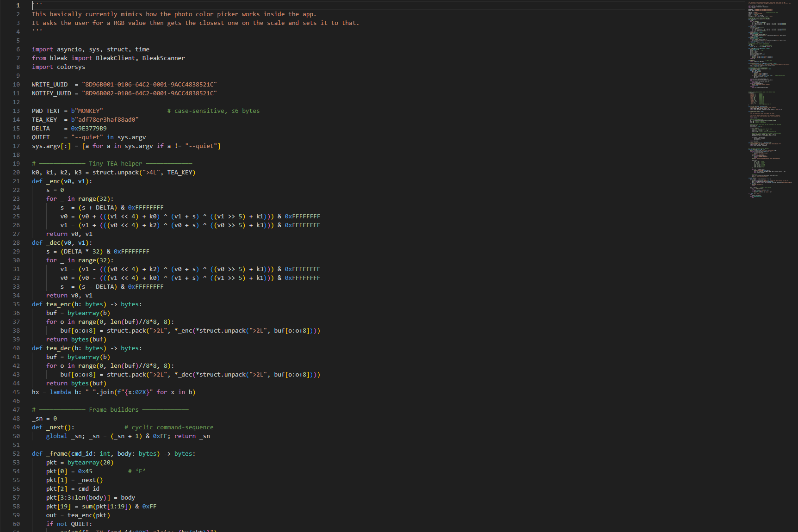
Task: Select the import colorsys statement
Action: click(58, 67)
